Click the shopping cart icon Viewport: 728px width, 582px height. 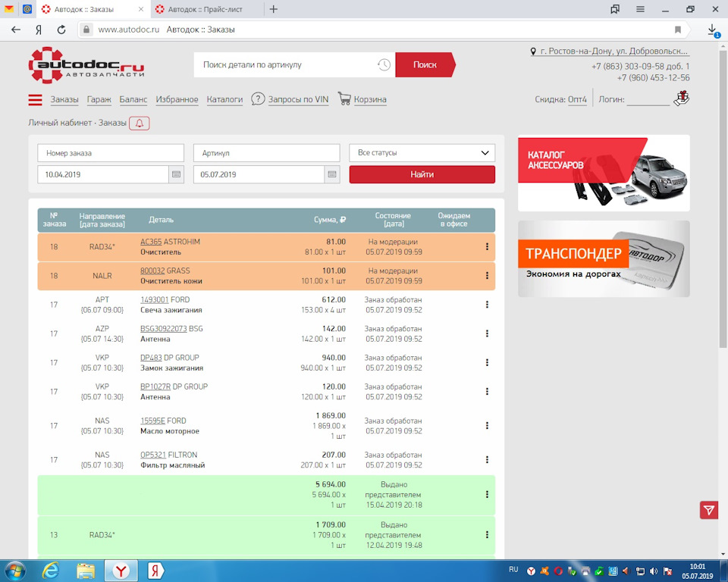click(344, 99)
